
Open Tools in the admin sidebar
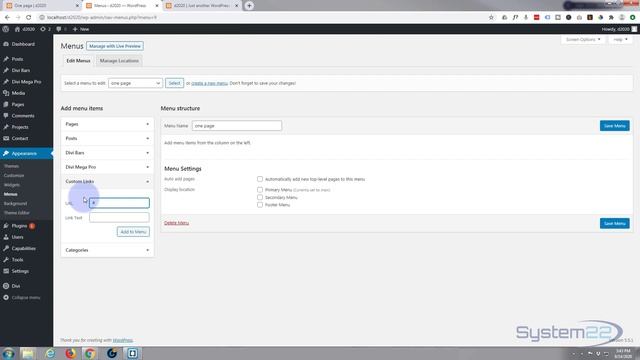[18, 260]
